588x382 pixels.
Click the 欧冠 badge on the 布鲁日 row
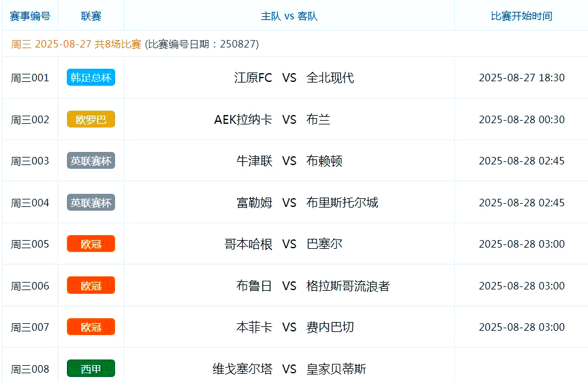click(91, 285)
